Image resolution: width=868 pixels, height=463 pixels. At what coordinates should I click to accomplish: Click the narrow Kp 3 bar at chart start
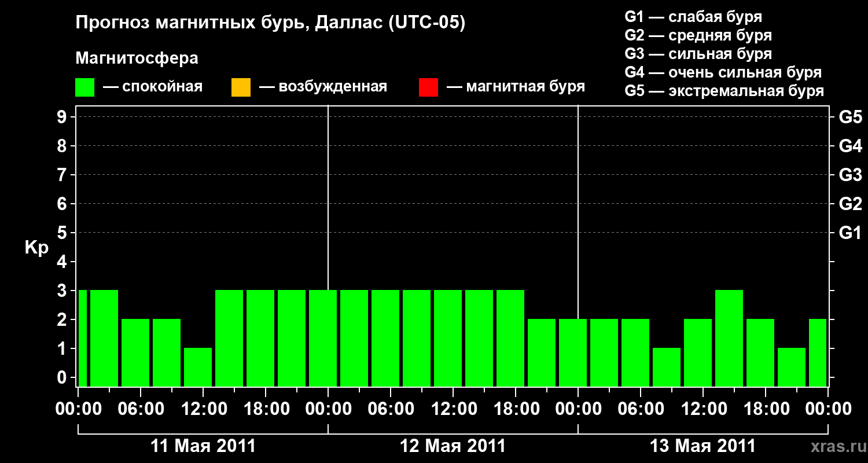(82, 338)
